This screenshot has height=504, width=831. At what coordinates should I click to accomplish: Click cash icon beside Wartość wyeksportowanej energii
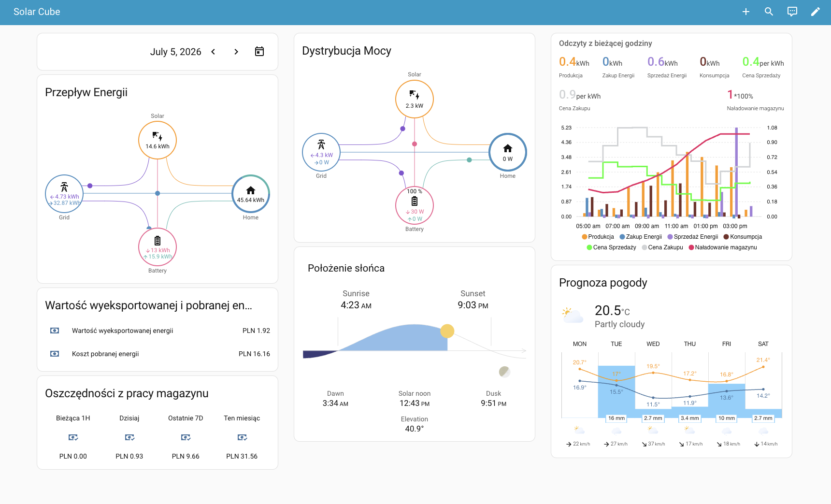55,331
